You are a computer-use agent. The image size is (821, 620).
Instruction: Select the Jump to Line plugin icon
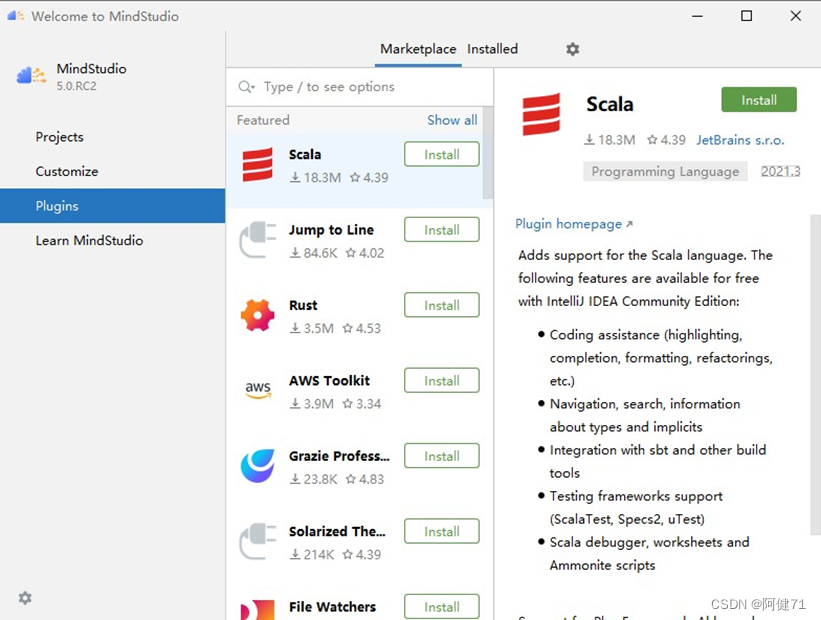click(258, 238)
